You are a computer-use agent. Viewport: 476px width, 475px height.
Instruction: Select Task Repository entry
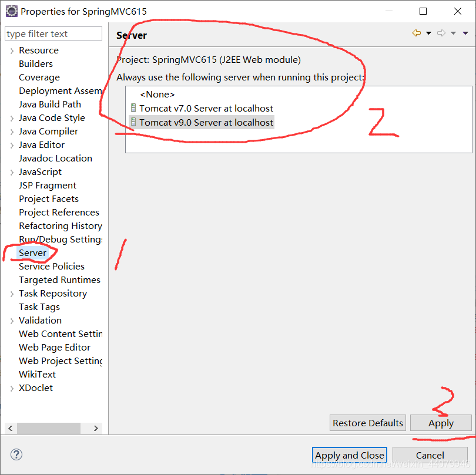click(53, 294)
